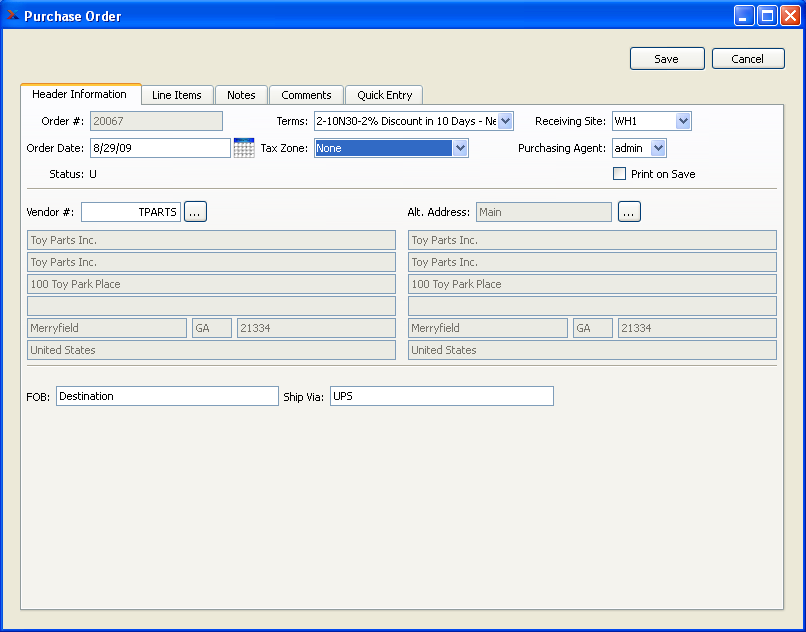Viewport: 806px width, 632px height.
Task: Open the Notes tab
Action: pyautogui.click(x=241, y=95)
